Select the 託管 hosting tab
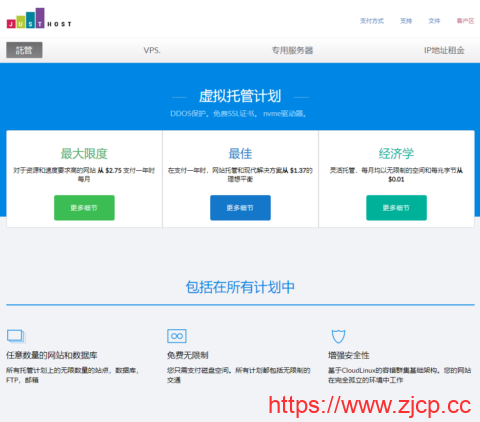Screen dimensions: 480x422 tap(24, 50)
